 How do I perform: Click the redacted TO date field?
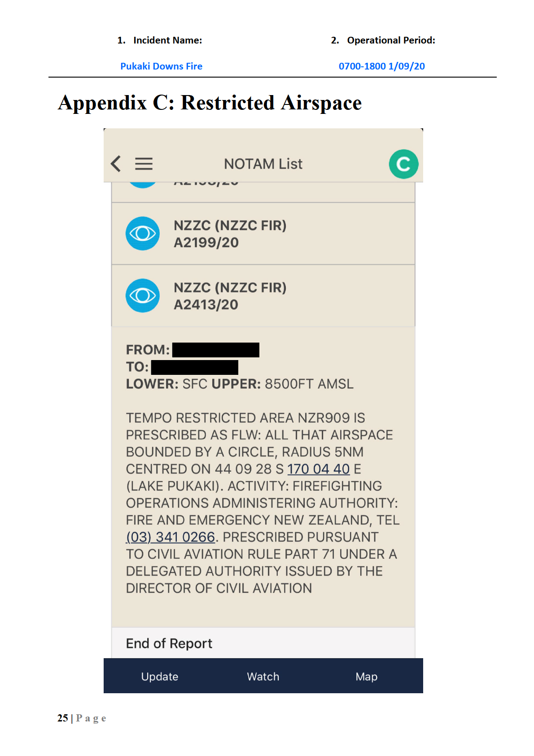pyautogui.click(x=194, y=367)
